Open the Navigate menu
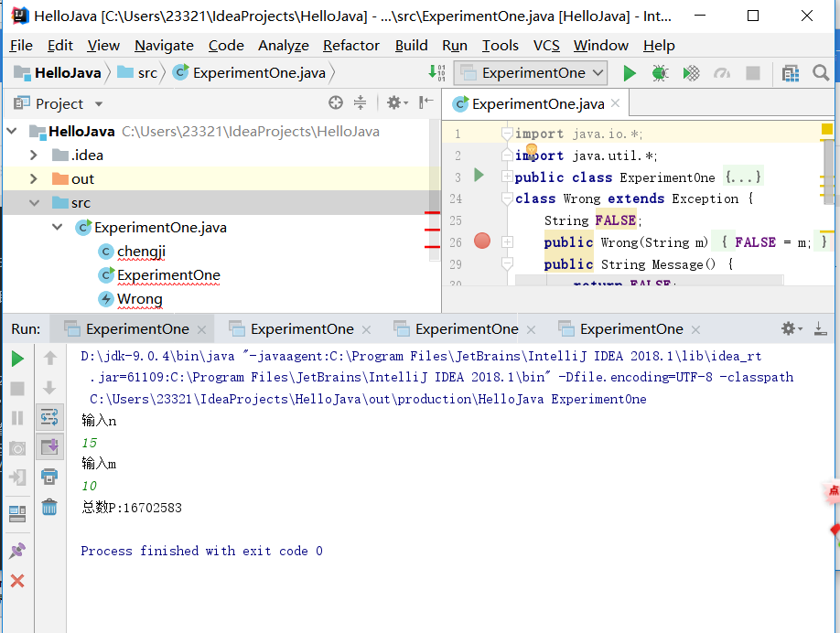 [x=164, y=46]
